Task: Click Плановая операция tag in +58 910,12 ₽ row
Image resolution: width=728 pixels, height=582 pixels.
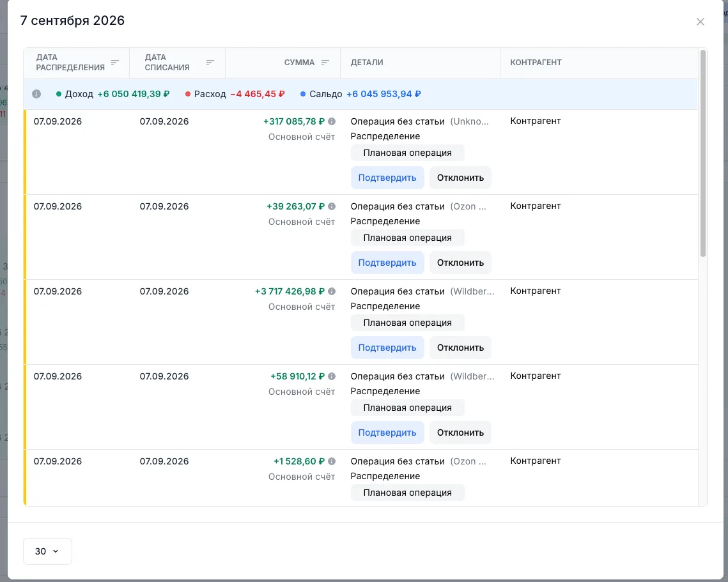Action: pos(407,408)
